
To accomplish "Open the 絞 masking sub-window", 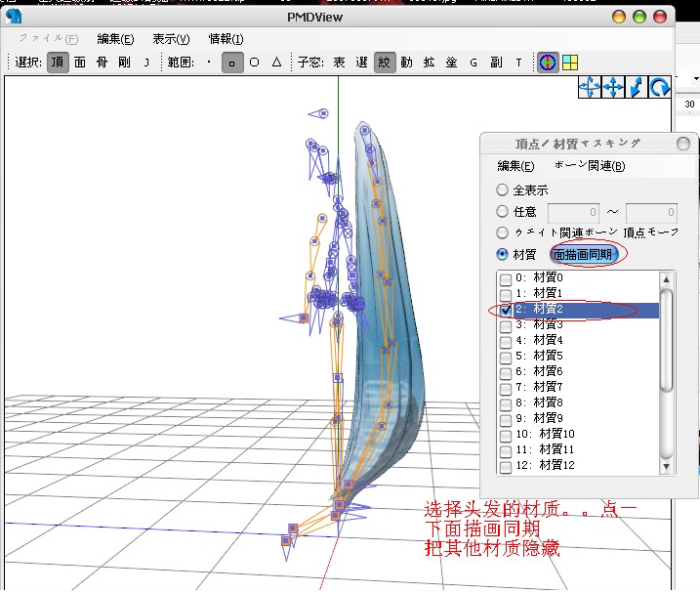I will pos(385,63).
